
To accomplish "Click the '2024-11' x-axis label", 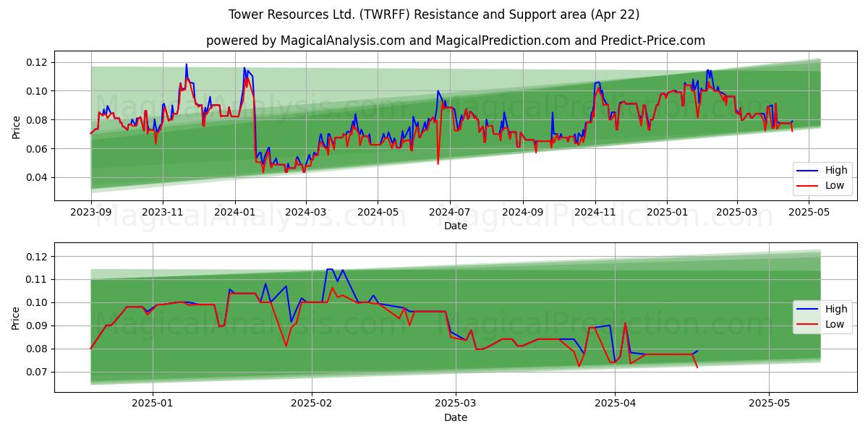I will tap(595, 213).
